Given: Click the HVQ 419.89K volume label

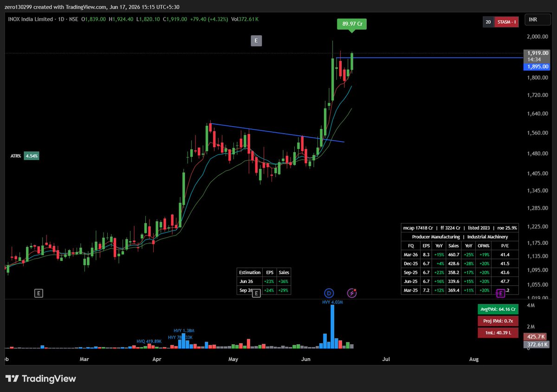Looking at the screenshot, I should tap(149, 341).
